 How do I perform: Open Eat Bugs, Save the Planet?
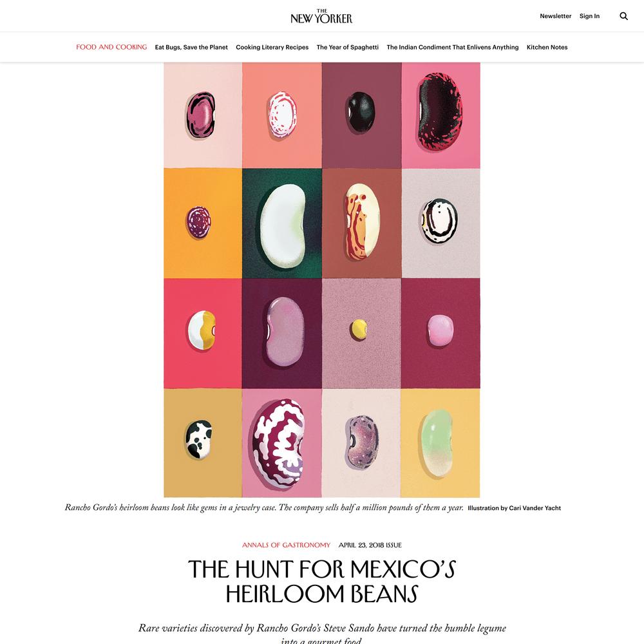191,47
